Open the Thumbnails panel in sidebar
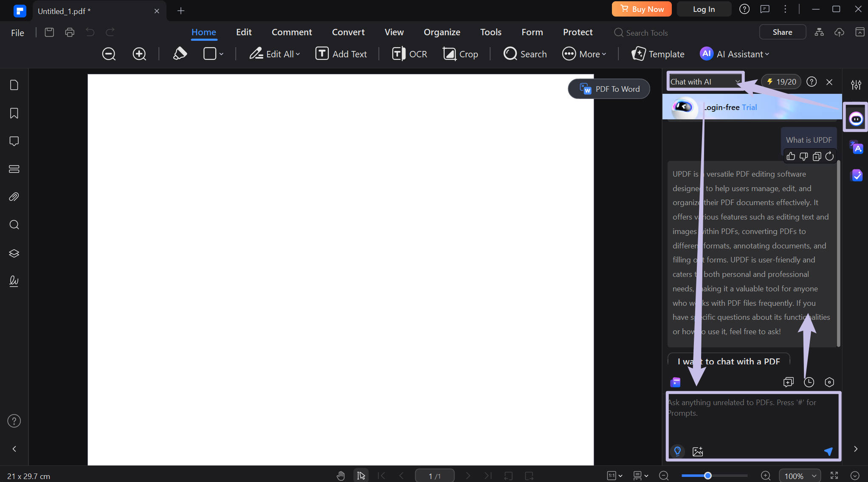The height and width of the screenshot is (482, 868). [x=14, y=85]
